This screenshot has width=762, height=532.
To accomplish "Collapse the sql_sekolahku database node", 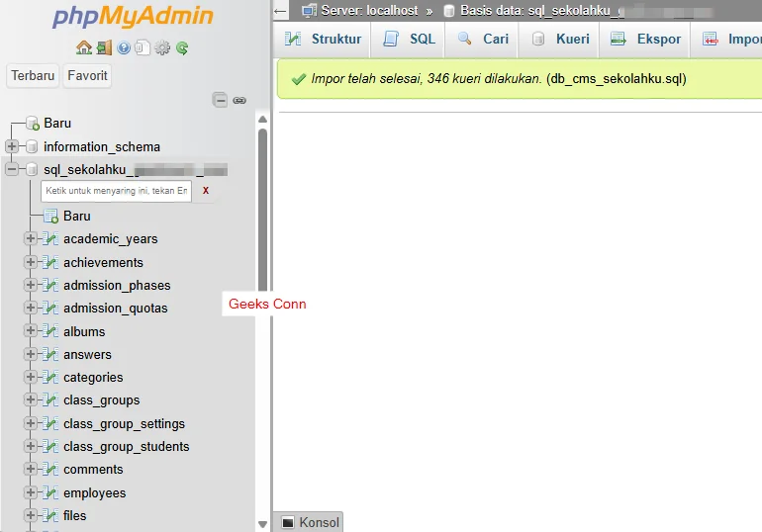I will point(12,169).
